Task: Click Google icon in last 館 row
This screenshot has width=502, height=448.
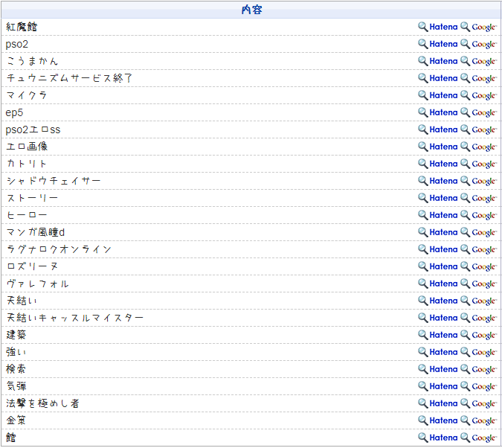Action: coord(478,438)
